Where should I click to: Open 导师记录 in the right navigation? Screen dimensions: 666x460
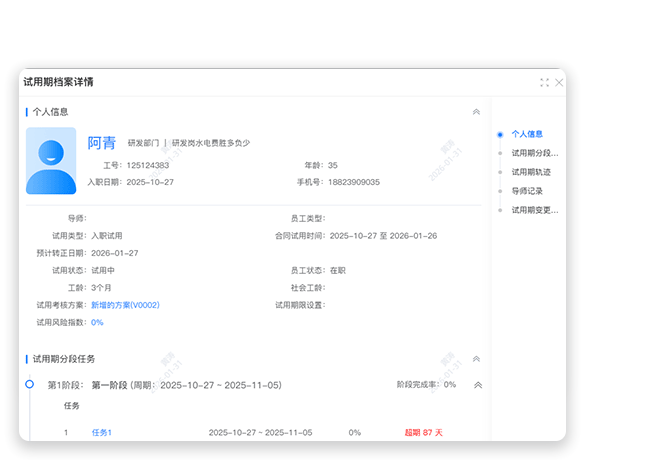527,191
